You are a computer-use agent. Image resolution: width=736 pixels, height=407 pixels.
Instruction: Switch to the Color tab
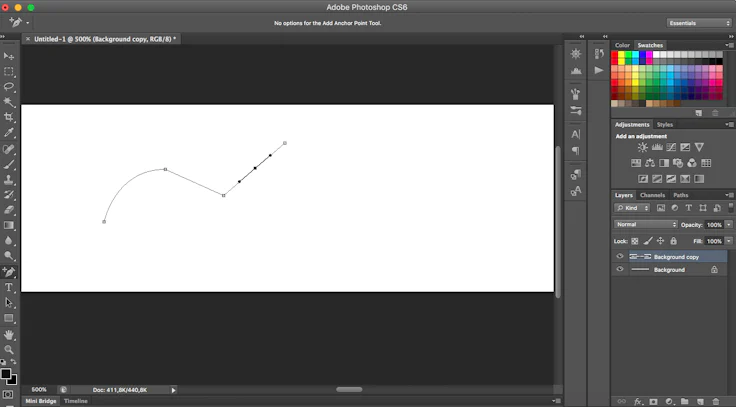coord(622,45)
